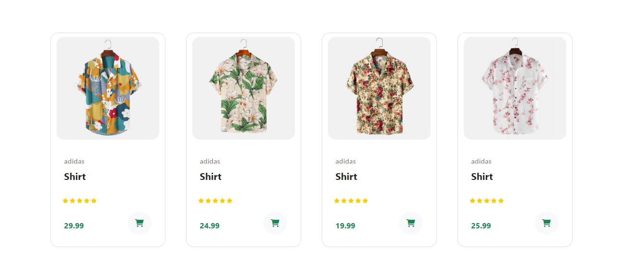
Task: Open the green leaf lily shirt image
Action: click(x=244, y=88)
